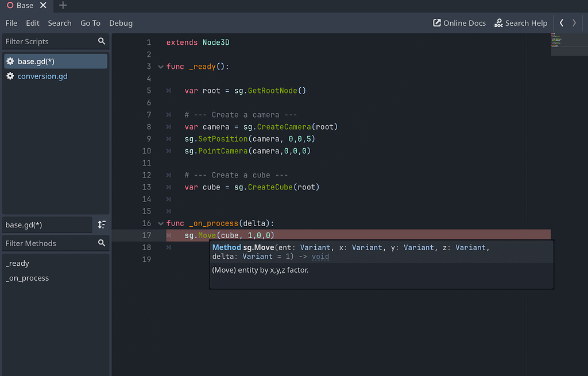Click the Filter Scripts magnifier icon

pyautogui.click(x=102, y=41)
